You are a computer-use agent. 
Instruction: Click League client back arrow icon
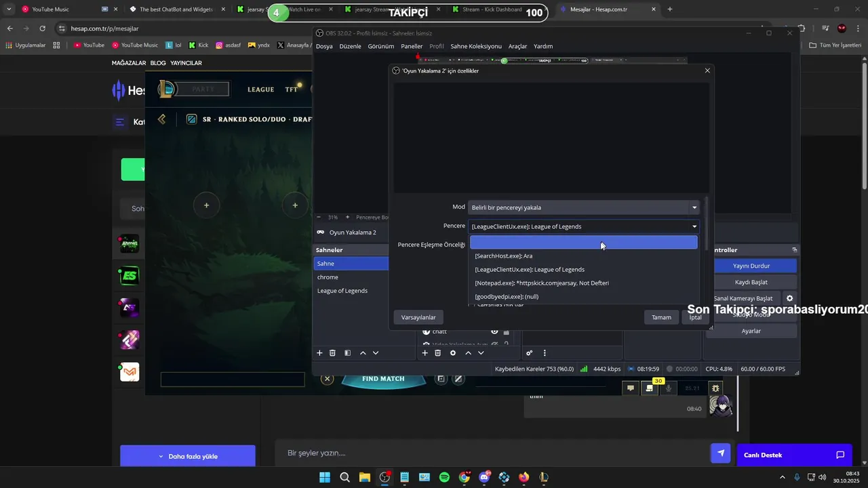[x=161, y=119]
